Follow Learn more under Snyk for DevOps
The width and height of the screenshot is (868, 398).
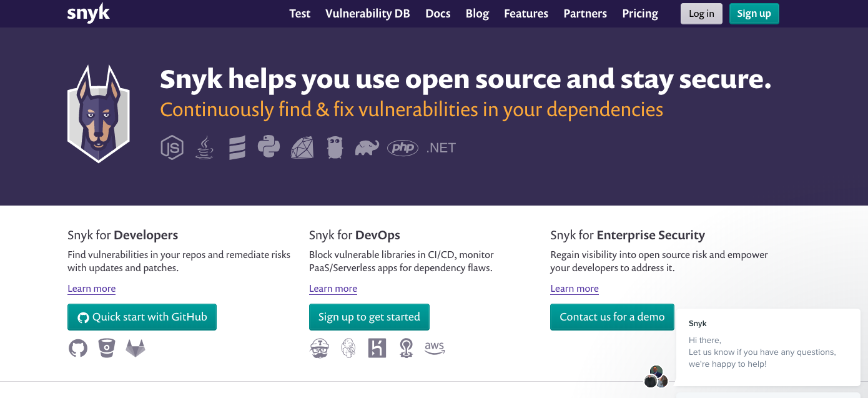pyautogui.click(x=333, y=289)
